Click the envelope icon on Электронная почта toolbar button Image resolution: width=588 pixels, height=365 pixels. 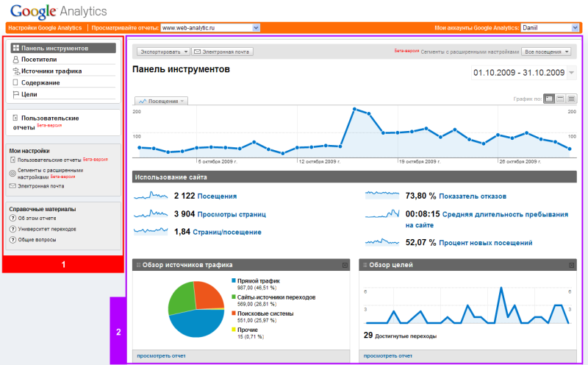[197, 52]
